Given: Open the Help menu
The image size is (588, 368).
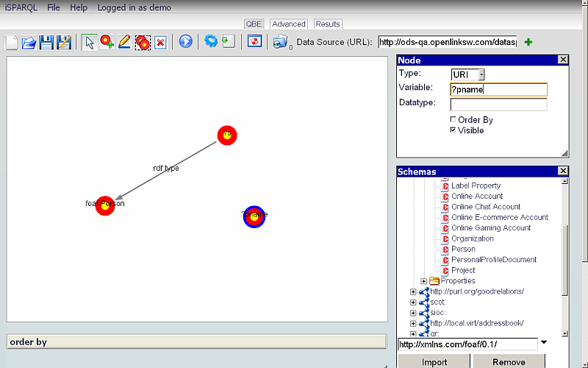Looking at the screenshot, I should pyautogui.click(x=79, y=7).
